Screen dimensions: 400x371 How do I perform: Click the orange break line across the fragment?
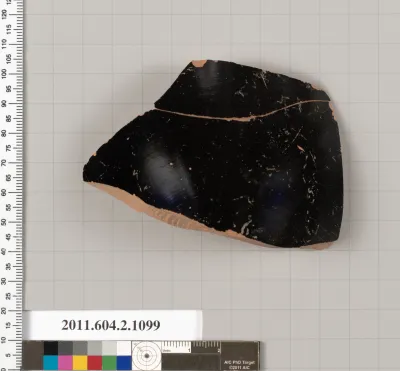(x=243, y=111)
